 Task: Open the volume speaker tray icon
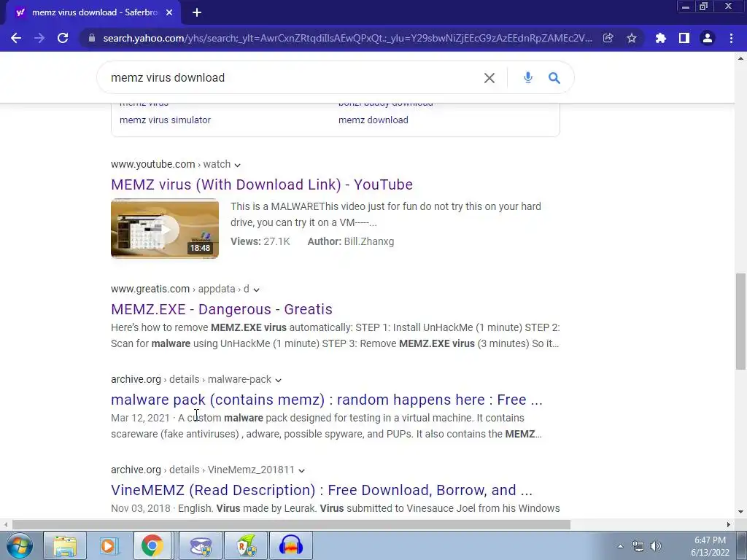tap(656, 546)
